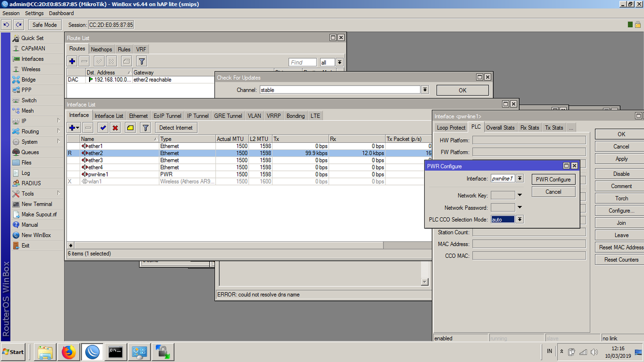The height and width of the screenshot is (362, 644).
Task: Click PWR Configure button in dialog
Action: pyautogui.click(x=553, y=179)
